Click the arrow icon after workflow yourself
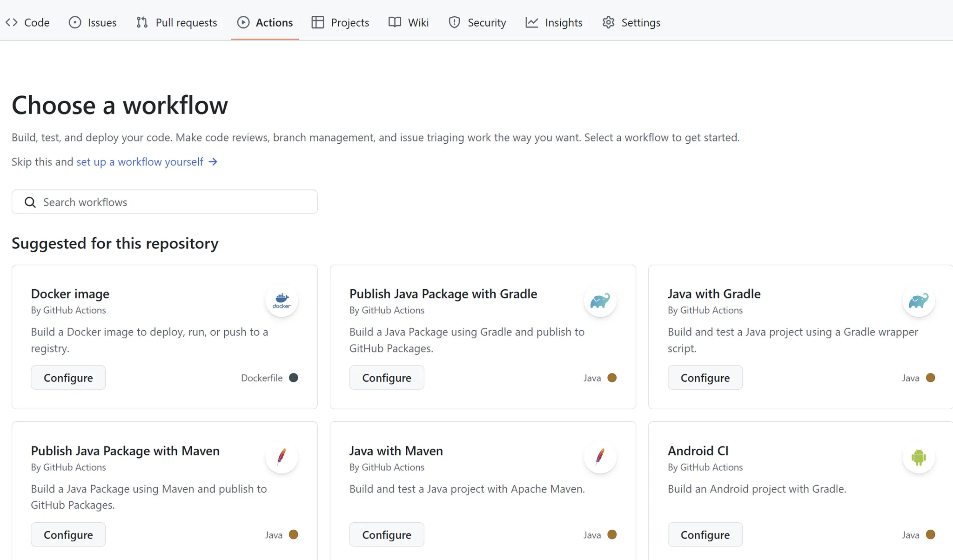 coord(213,162)
